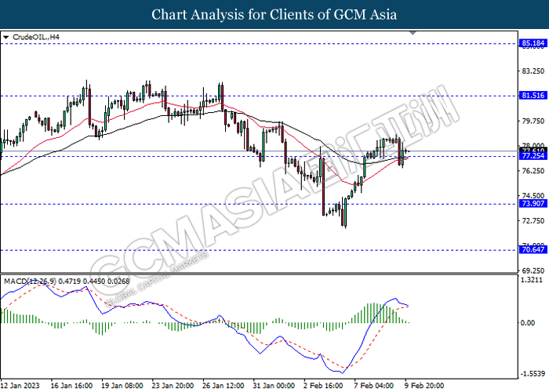The image size is (549, 392).
Task: Click the CrudeOIL.,H4 chart title
Action: click(36, 37)
